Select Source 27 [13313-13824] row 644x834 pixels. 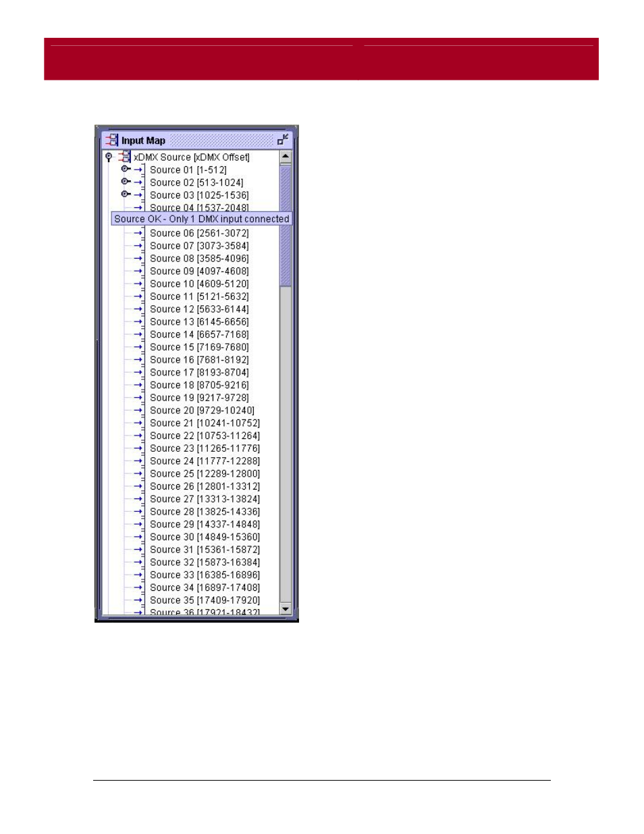[205, 499]
